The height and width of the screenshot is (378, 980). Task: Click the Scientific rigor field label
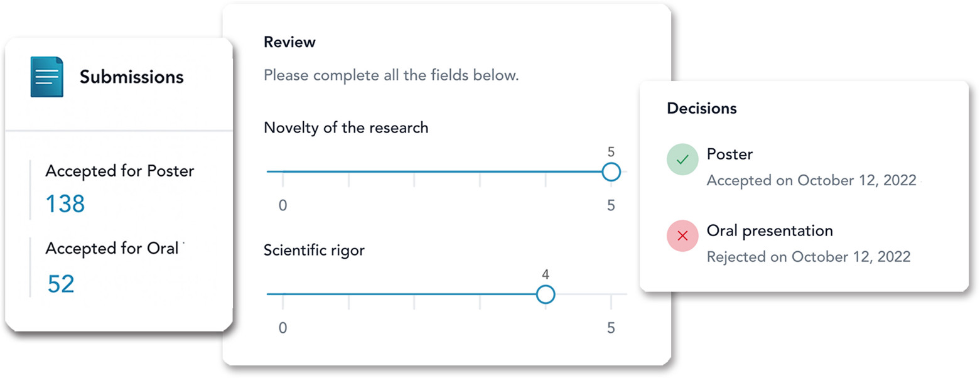[314, 250]
